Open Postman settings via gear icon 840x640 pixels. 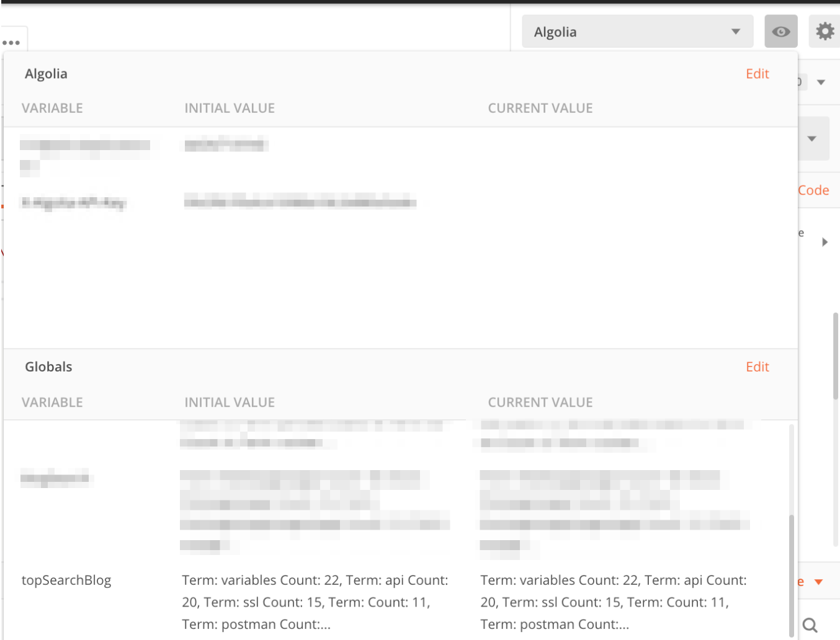(825, 31)
